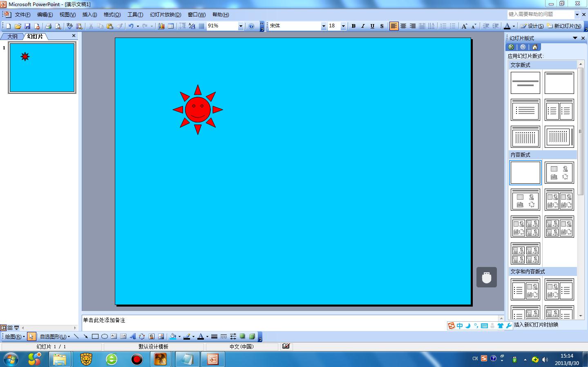Select the Line drawing tool
The image size is (588, 367).
pyautogui.click(x=76, y=336)
